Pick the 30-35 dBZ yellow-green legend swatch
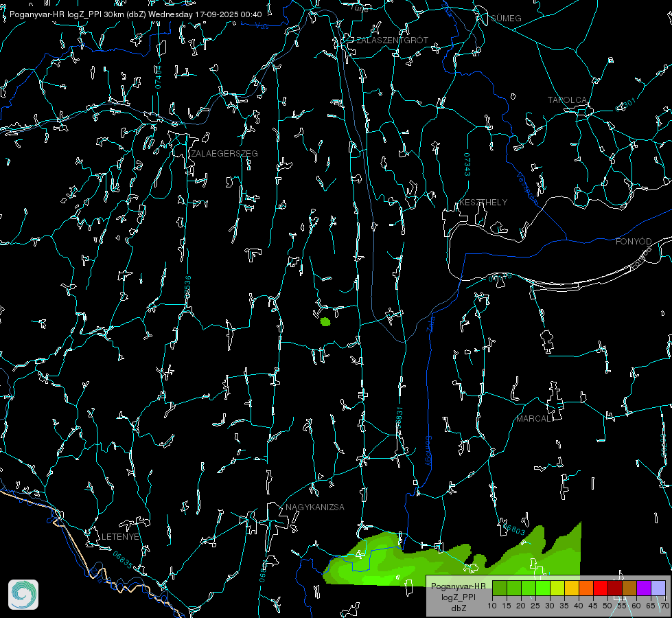The height and width of the screenshot is (618, 672). click(x=557, y=588)
